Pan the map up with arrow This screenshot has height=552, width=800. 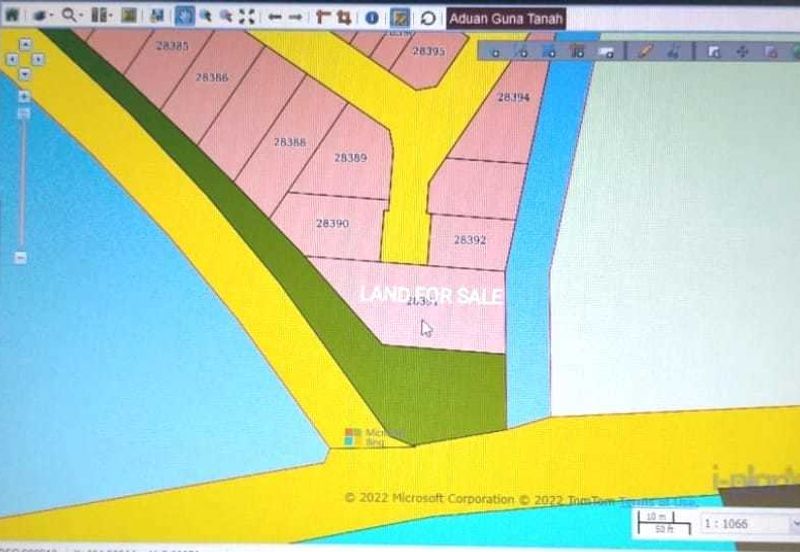24,45
